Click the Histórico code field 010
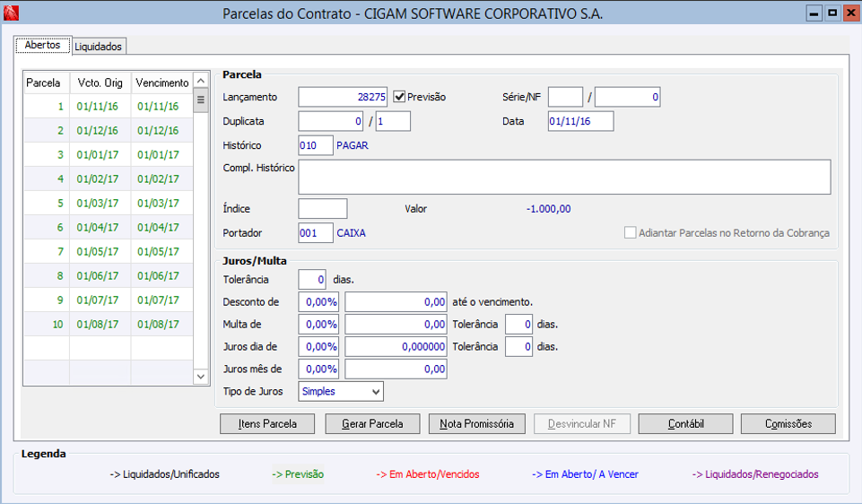This screenshot has height=504, width=862. (x=316, y=145)
